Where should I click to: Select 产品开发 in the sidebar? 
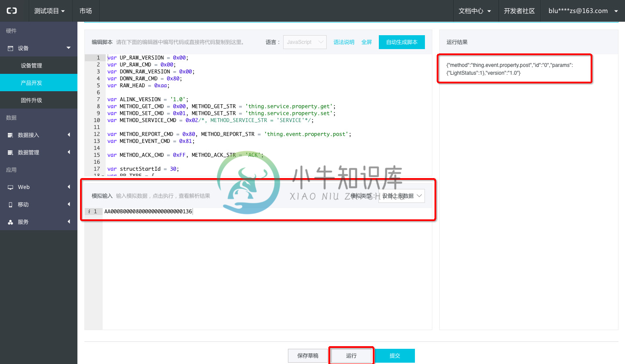[x=39, y=83]
